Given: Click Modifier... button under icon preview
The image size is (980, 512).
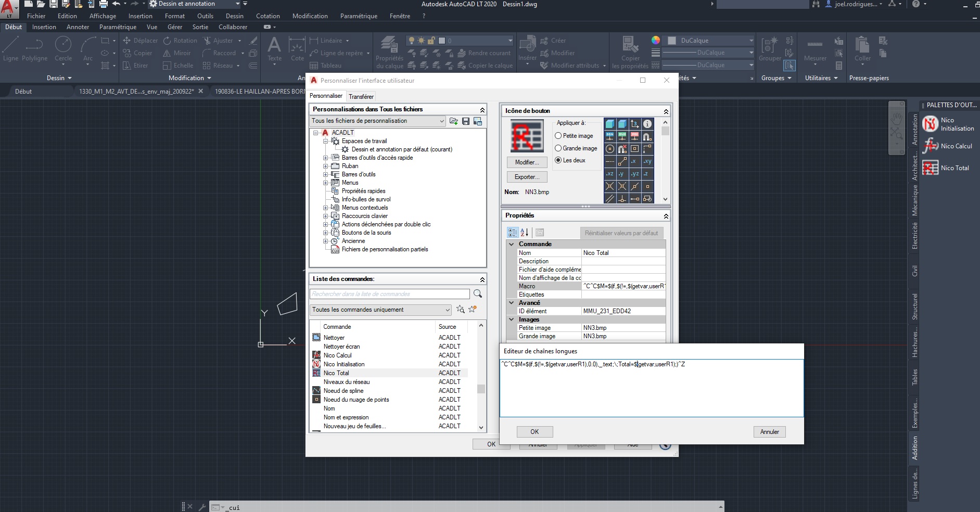Looking at the screenshot, I should click(527, 162).
